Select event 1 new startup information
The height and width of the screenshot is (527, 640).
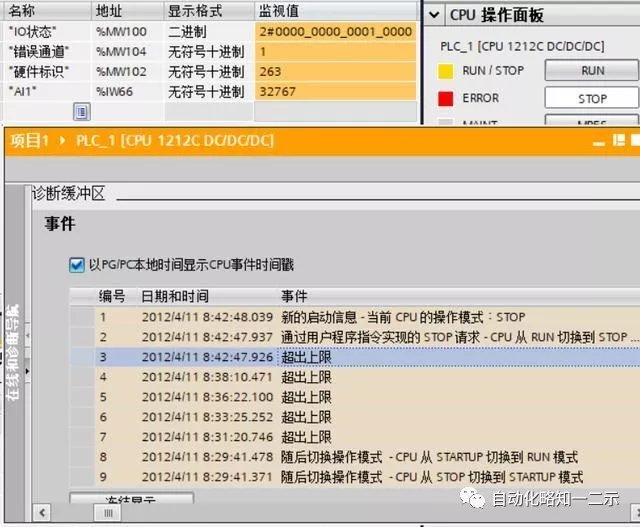tap(350, 317)
